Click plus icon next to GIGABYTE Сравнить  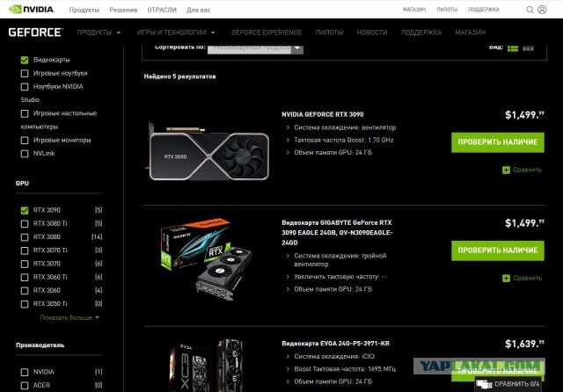[506, 278]
